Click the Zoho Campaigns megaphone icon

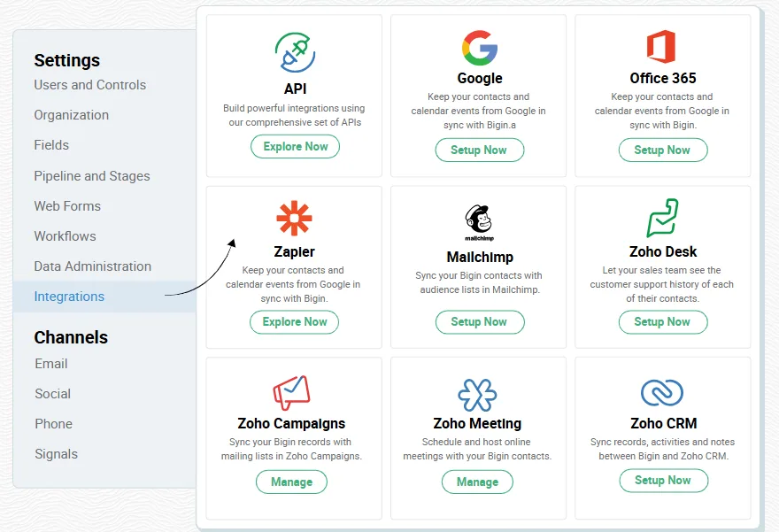click(291, 392)
